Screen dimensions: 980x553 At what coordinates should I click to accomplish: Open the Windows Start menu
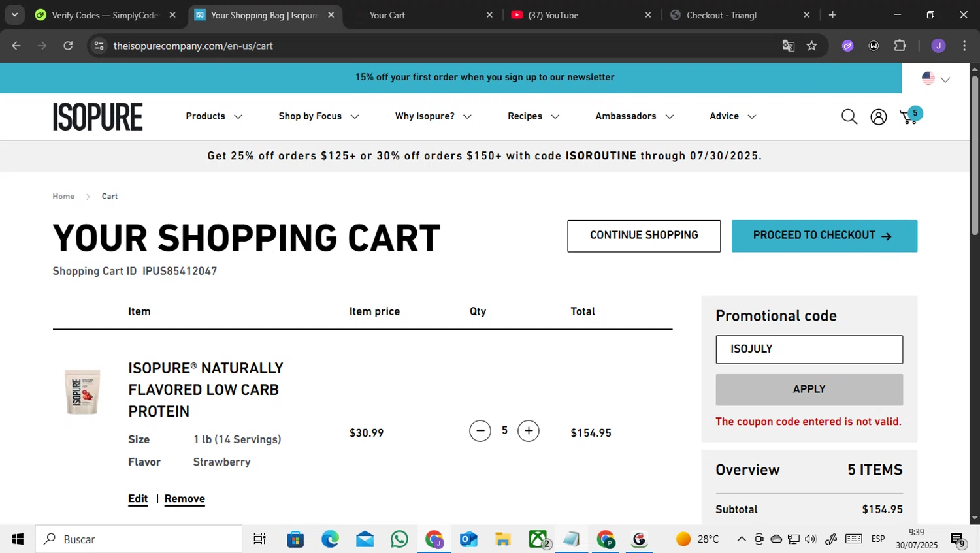[x=18, y=539]
